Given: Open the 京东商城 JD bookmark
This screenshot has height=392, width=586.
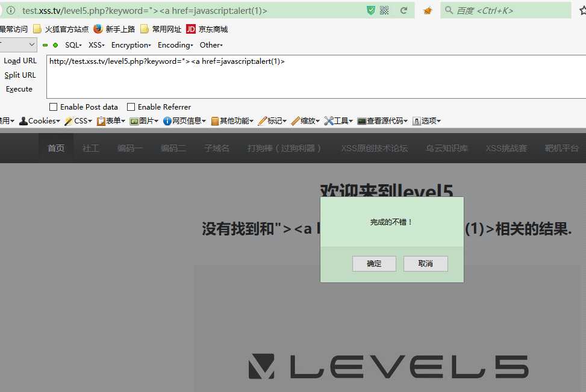Looking at the screenshot, I should (207, 29).
